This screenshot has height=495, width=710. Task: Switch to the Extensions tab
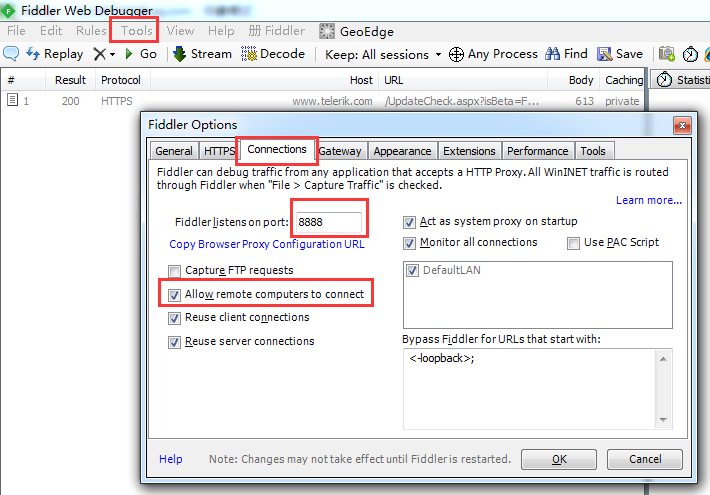469,151
